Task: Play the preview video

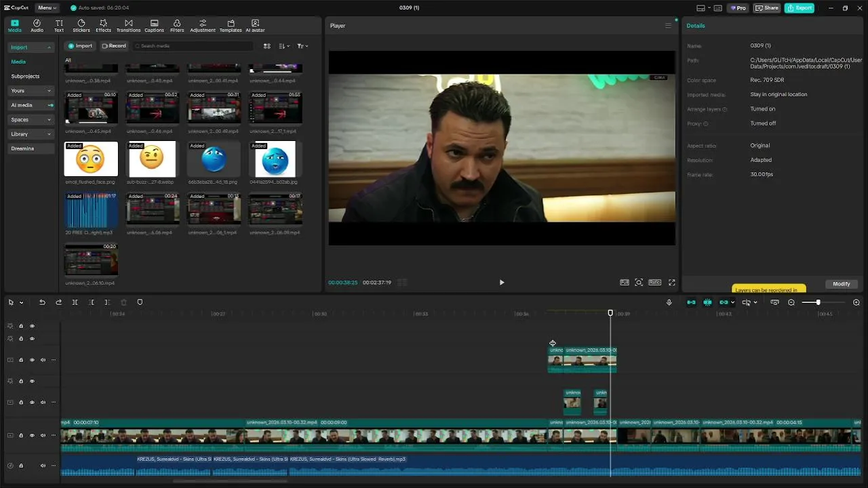Action: 502,283
